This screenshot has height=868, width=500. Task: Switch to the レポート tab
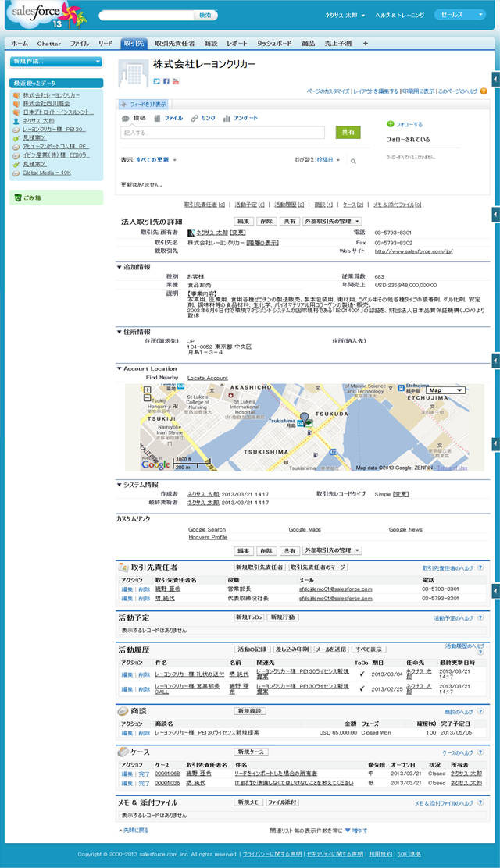point(237,43)
